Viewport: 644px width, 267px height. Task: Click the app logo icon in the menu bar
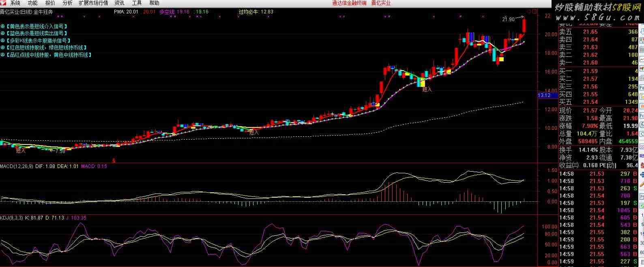pyautogui.click(x=4, y=3)
